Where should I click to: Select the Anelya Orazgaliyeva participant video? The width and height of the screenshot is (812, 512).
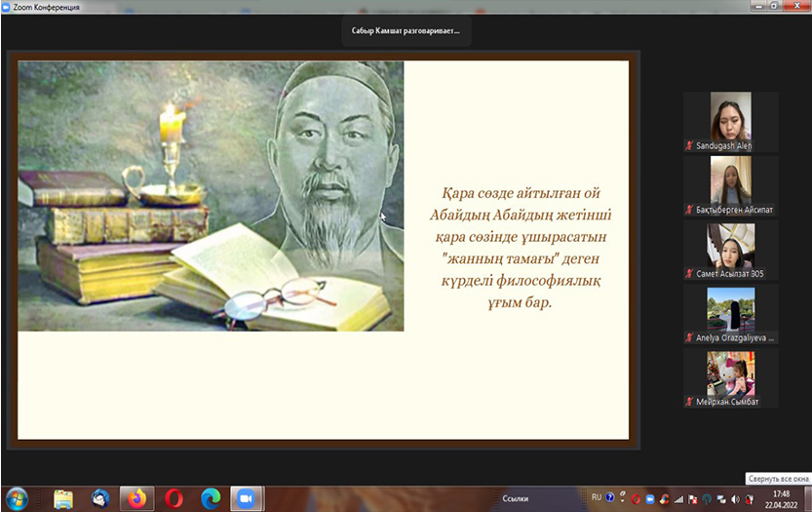click(730, 309)
